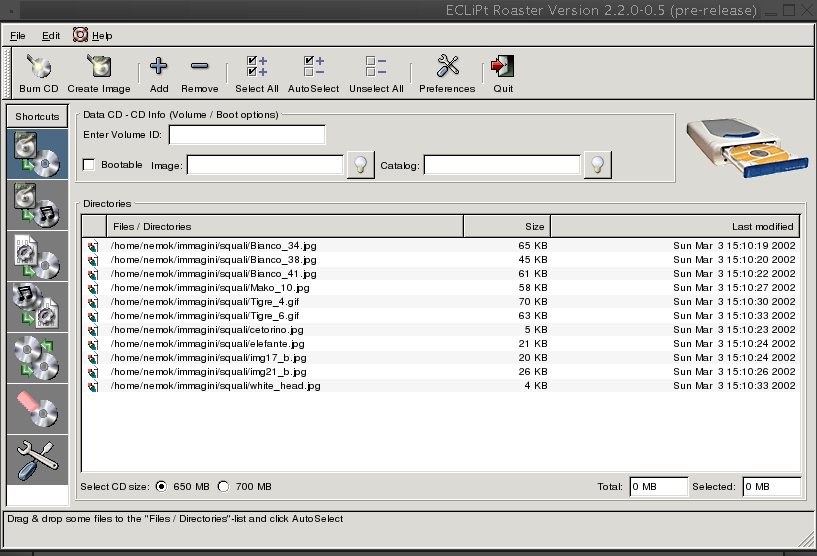Sort list by Size column header
Image resolution: width=817 pixels, height=556 pixels.
[507, 227]
